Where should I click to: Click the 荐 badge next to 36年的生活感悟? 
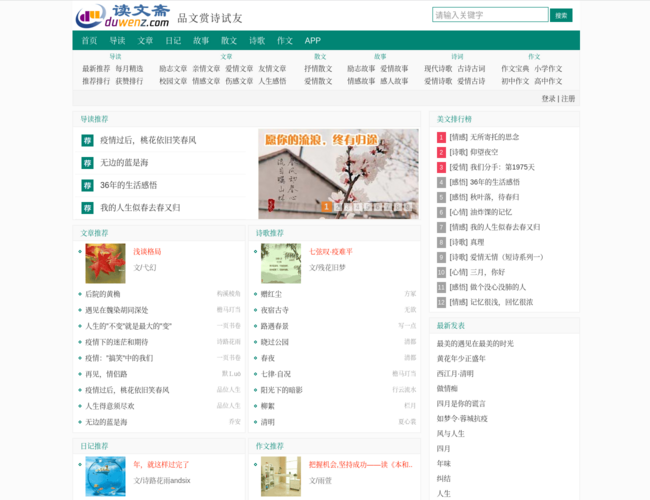coord(87,185)
